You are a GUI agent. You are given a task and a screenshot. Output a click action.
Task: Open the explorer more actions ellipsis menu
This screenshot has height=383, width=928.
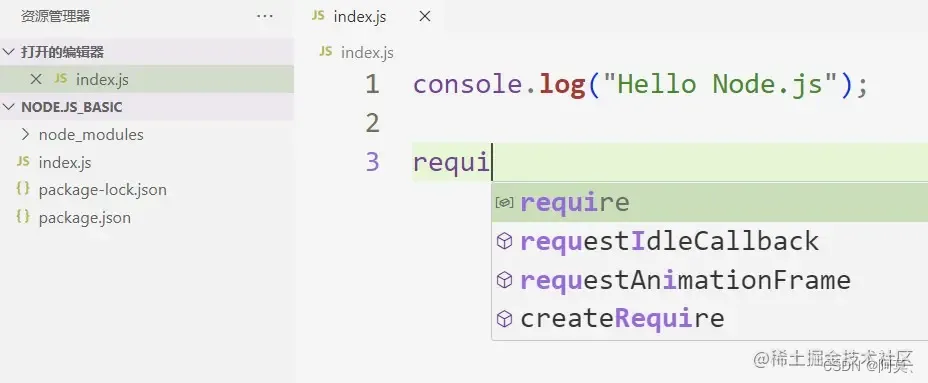point(265,17)
